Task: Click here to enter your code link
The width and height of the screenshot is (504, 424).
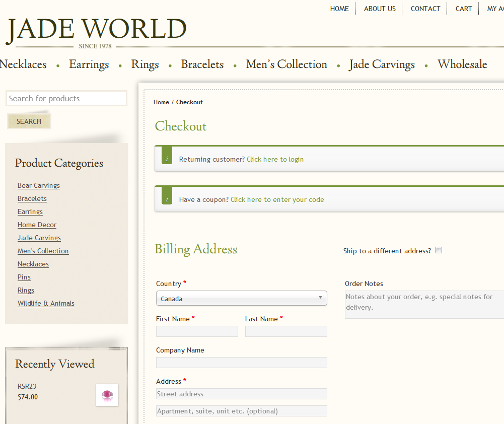Action: tap(277, 199)
